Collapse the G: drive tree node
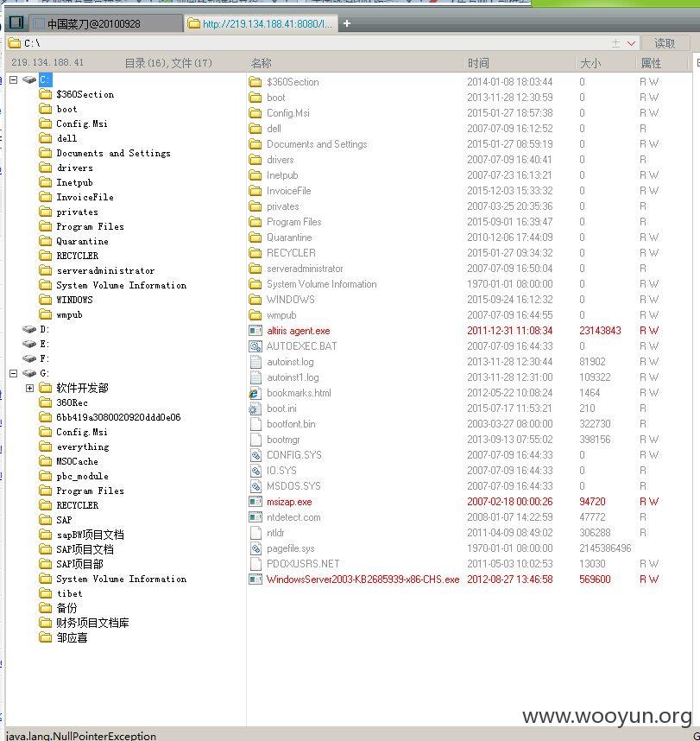 (x=14, y=373)
